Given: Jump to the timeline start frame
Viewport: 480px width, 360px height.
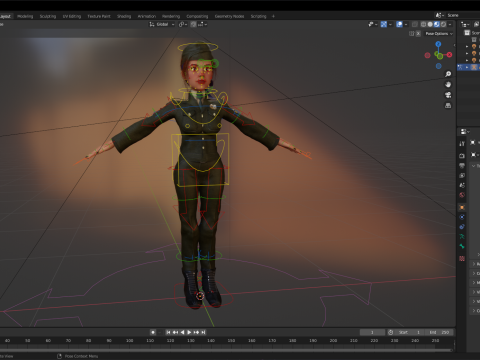Looking at the screenshot, I should (x=168, y=332).
